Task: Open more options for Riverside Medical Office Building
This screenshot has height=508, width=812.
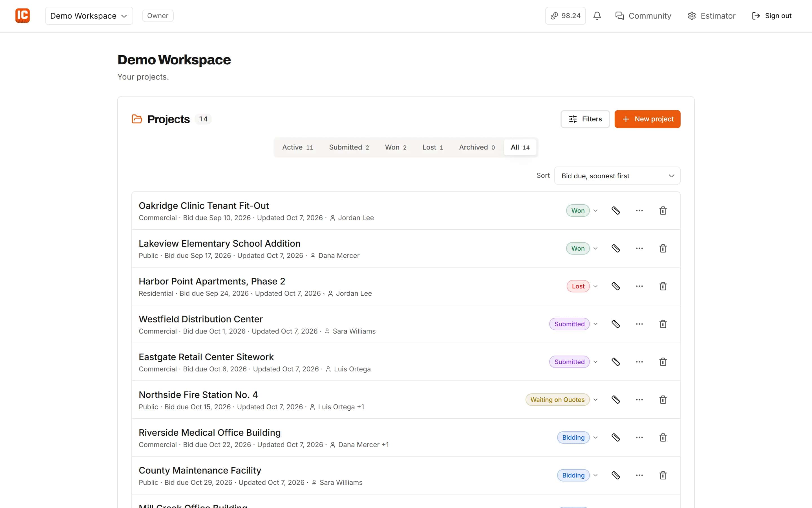Action: pos(639,437)
